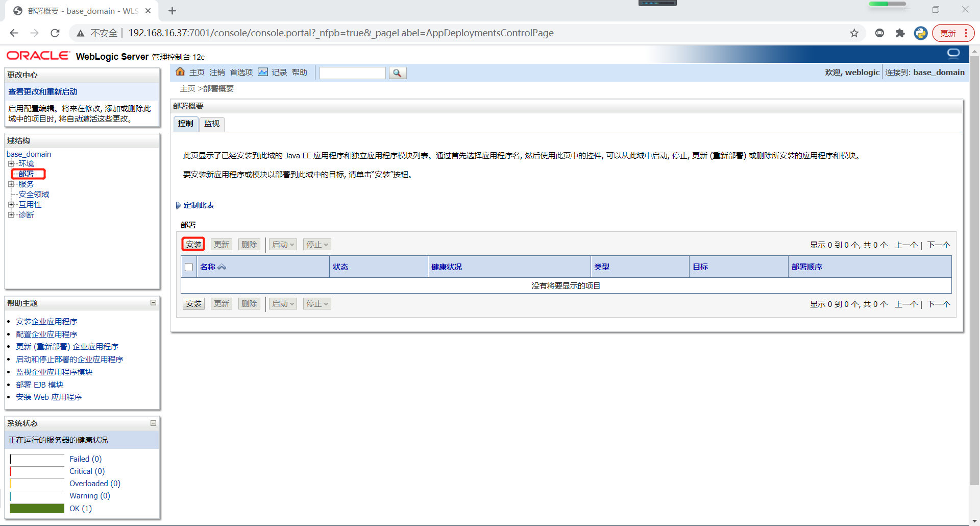Click the top 下一个 pagination link

(x=939, y=245)
